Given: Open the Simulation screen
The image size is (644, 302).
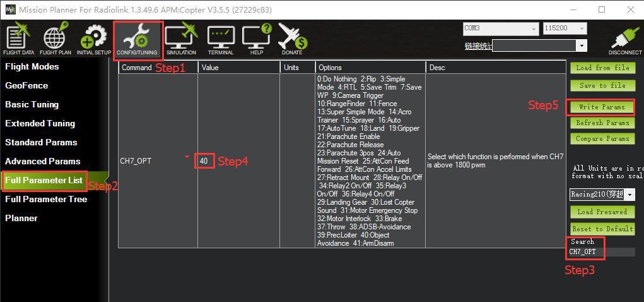Looking at the screenshot, I should tap(181, 39).
